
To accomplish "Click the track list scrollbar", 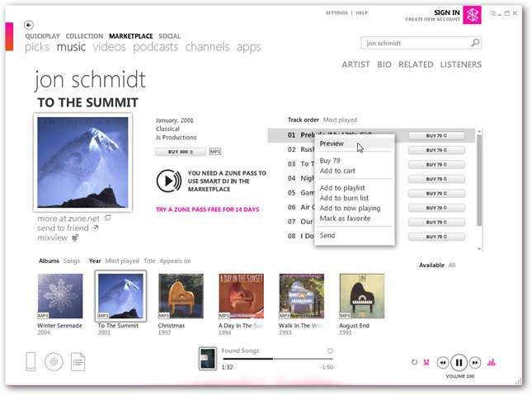I will pos(479,180).
